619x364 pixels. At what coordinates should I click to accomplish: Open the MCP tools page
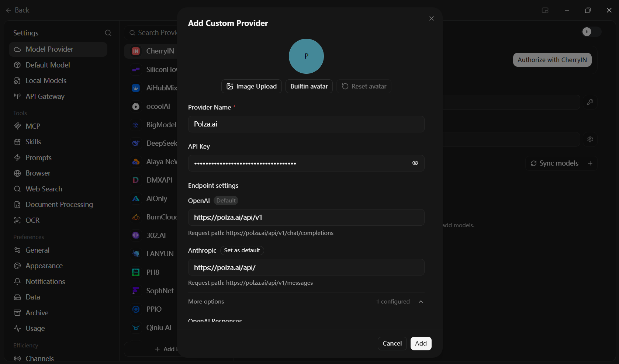58,126
